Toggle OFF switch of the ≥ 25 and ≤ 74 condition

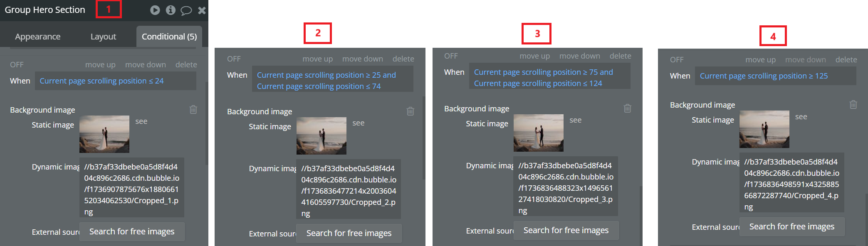coord(234,59)
